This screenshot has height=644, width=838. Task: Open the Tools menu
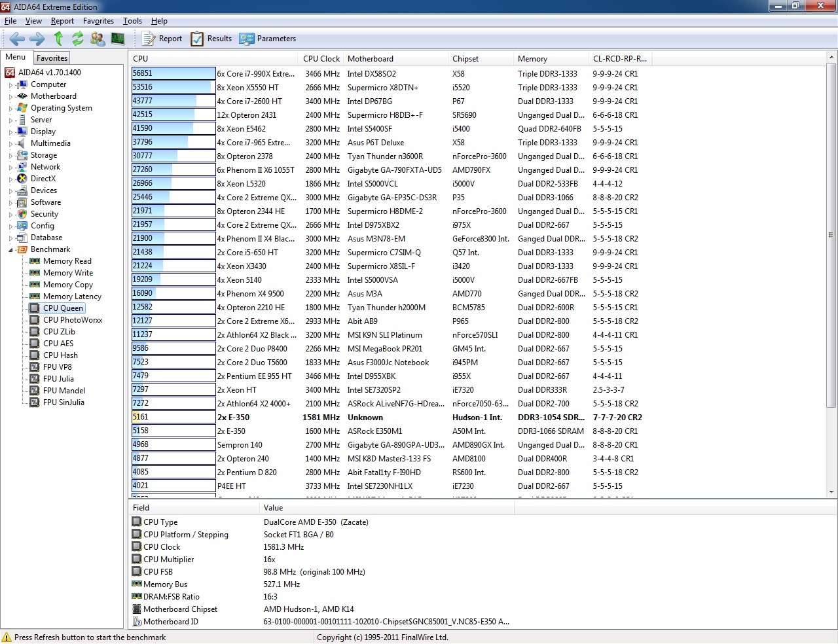click(132, 21)
